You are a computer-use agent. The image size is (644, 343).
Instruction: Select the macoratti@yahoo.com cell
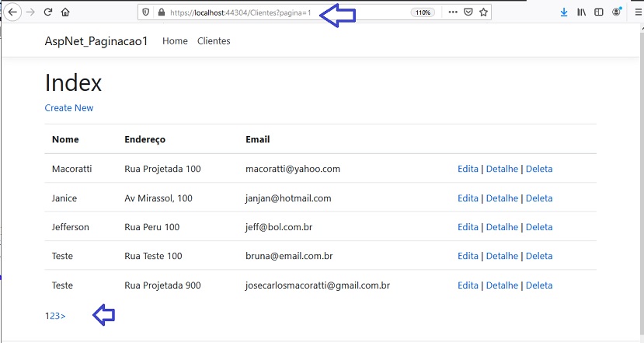[x=293, y=169]
